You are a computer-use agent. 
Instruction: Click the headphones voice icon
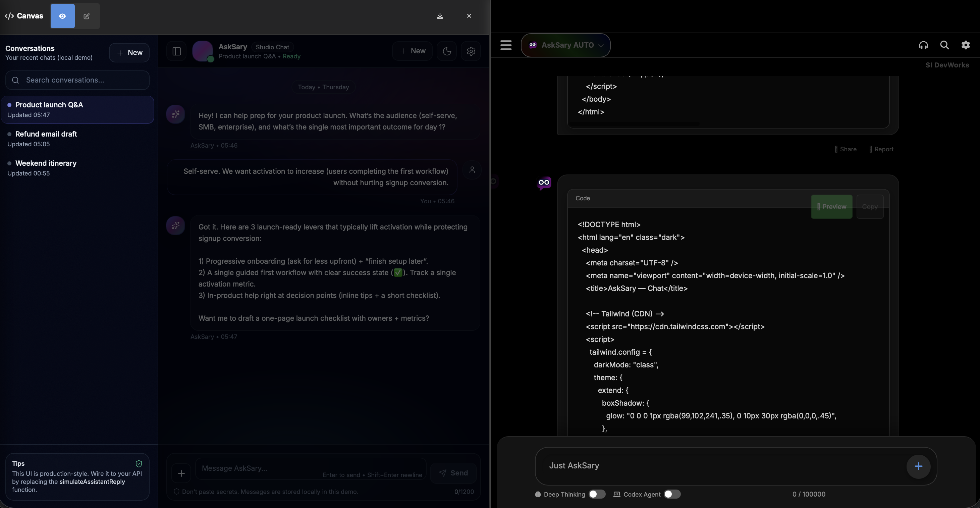[923, 45]
